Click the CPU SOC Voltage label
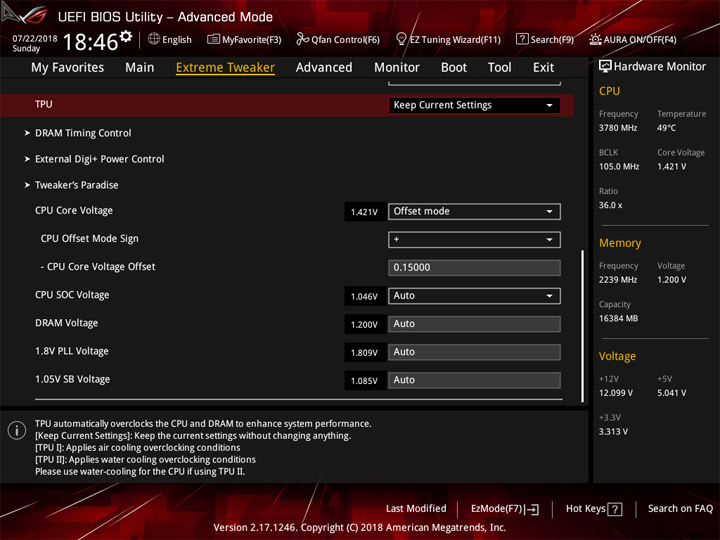 click(72, 295)
